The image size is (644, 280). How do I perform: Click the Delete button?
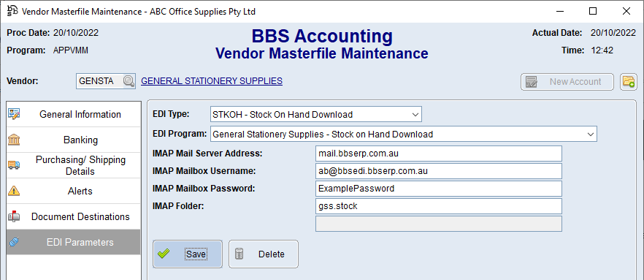(264, 254)
